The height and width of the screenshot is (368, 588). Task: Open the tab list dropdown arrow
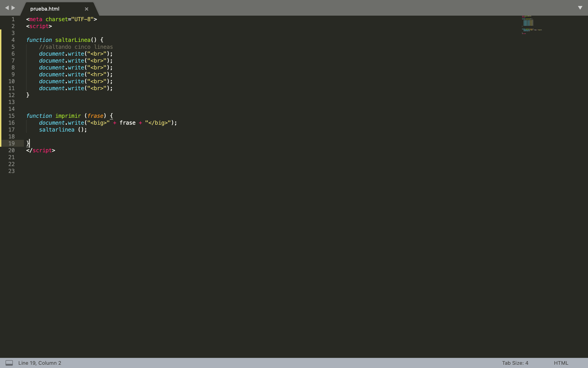coord(580,8)
